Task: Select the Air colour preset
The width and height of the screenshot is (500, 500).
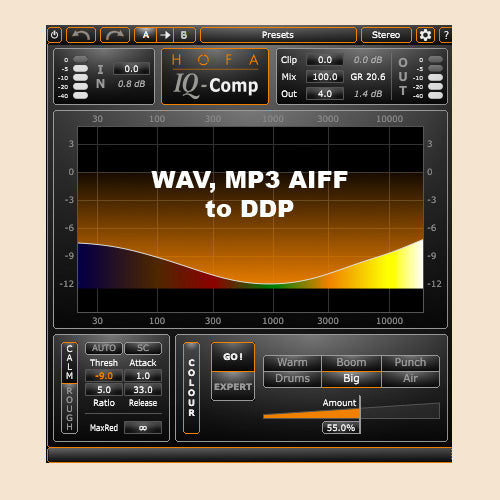Action: [x=410, y=379]
